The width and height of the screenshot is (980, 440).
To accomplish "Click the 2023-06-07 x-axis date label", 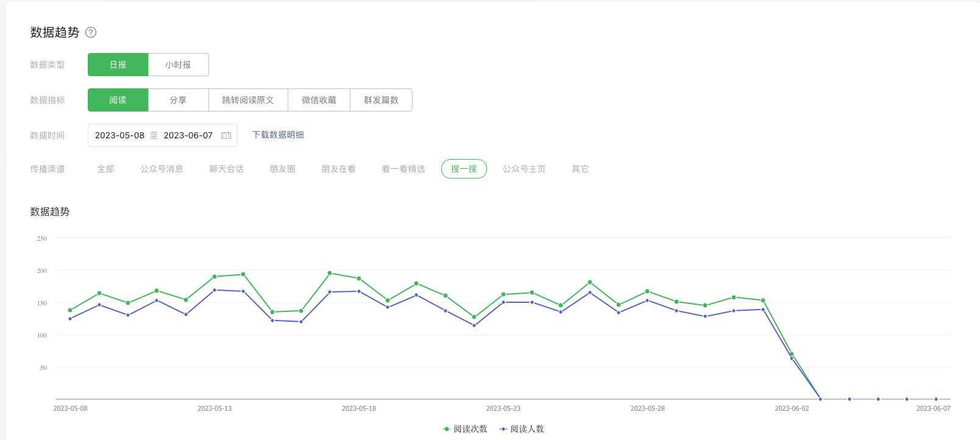I will coord(933,408).
